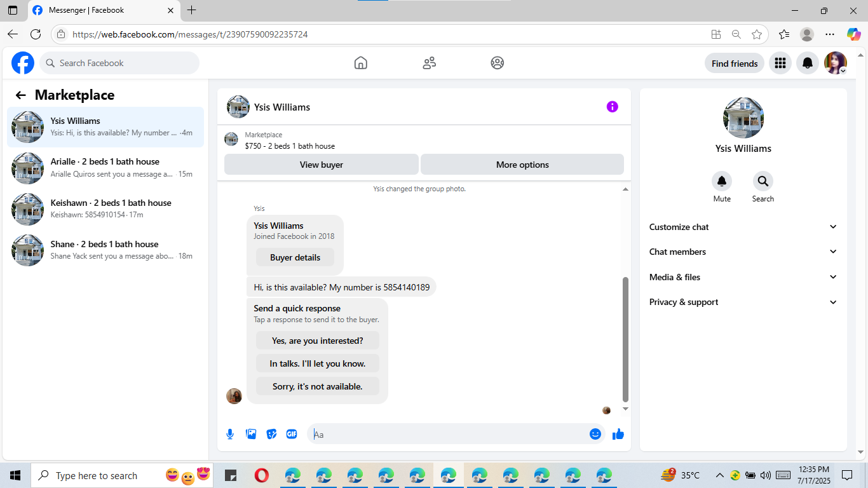Open Buyer details for Ysis Williams
Image resolution: width=868 pixels, height=488 pixels.
point(295,257)
